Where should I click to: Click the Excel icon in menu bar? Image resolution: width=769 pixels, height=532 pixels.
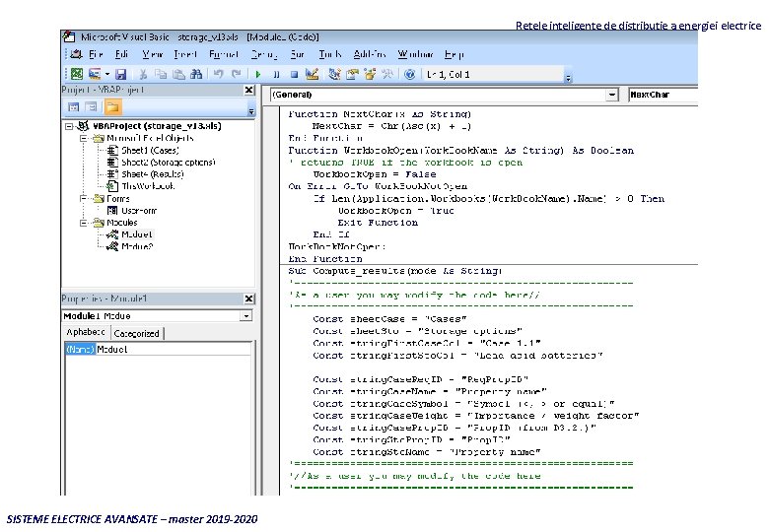click(x=76, y=54)
